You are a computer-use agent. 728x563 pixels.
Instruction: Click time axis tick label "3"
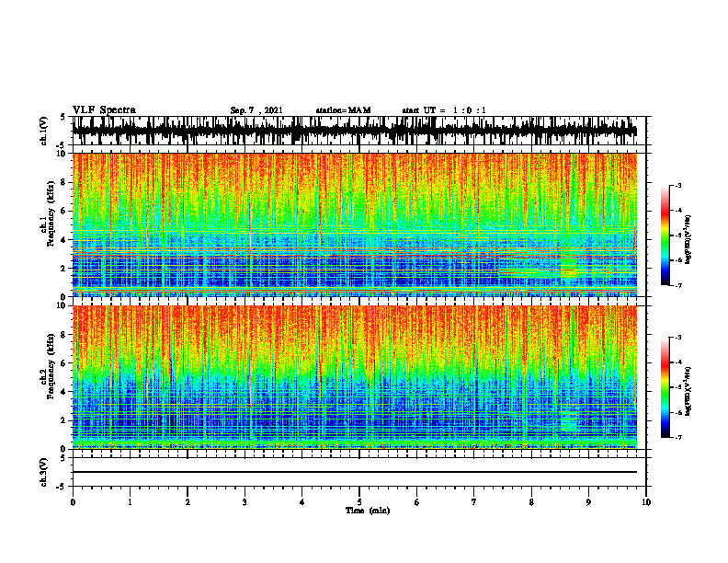tap(245, 502)
